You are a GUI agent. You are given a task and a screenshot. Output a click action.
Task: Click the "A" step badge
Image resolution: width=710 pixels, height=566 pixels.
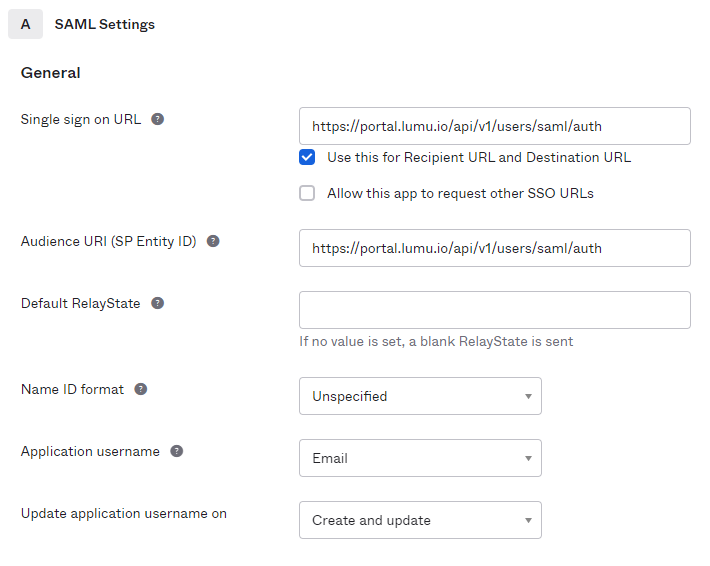pyautogui.click(x=25, y=24)
